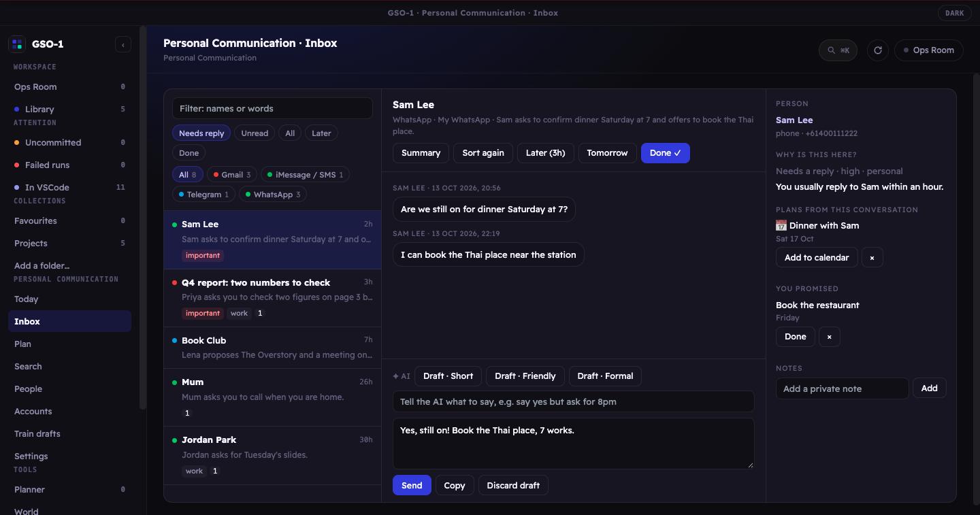Screen dimensions: 980x515
Task: Dismiss the Book the restaurant promise
Action: [829, 337]
